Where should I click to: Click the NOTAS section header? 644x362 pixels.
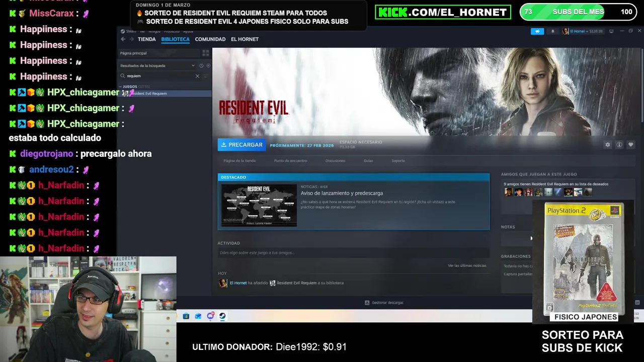click(x=508, y=227)
